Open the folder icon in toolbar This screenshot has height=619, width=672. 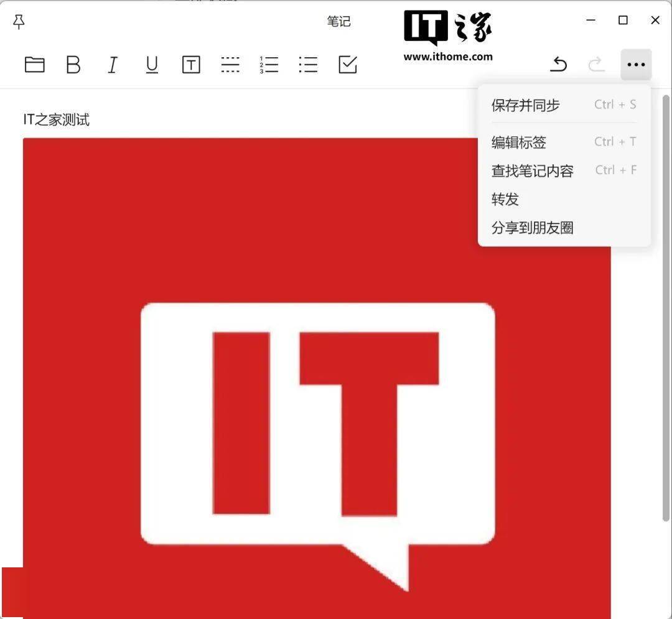(x=34, y=65)
